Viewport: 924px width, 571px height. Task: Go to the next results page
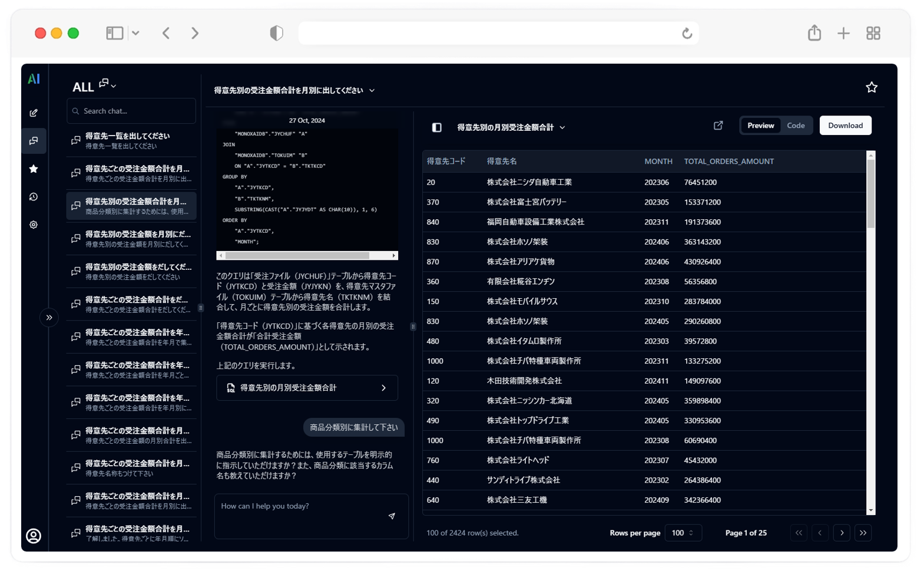[842, 533]
